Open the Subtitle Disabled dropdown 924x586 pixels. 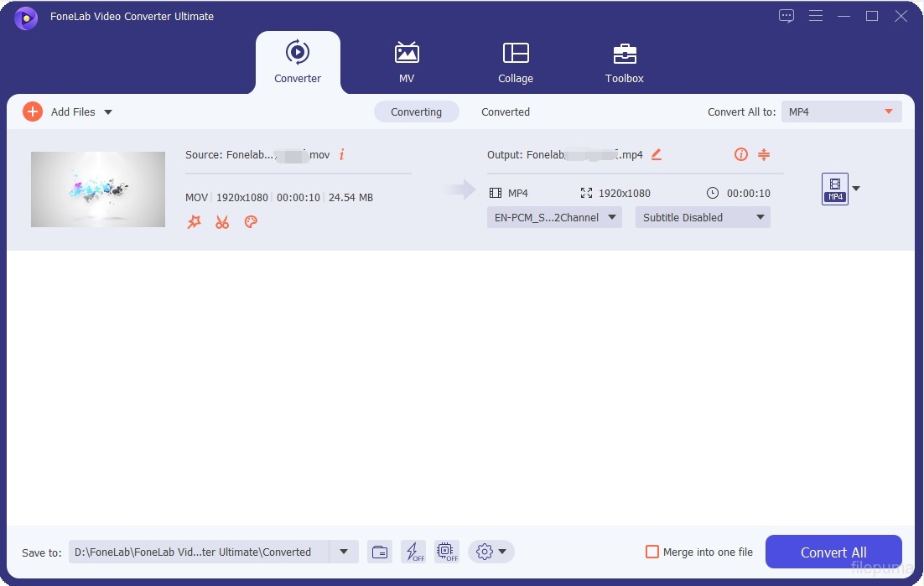click(703, 217)
